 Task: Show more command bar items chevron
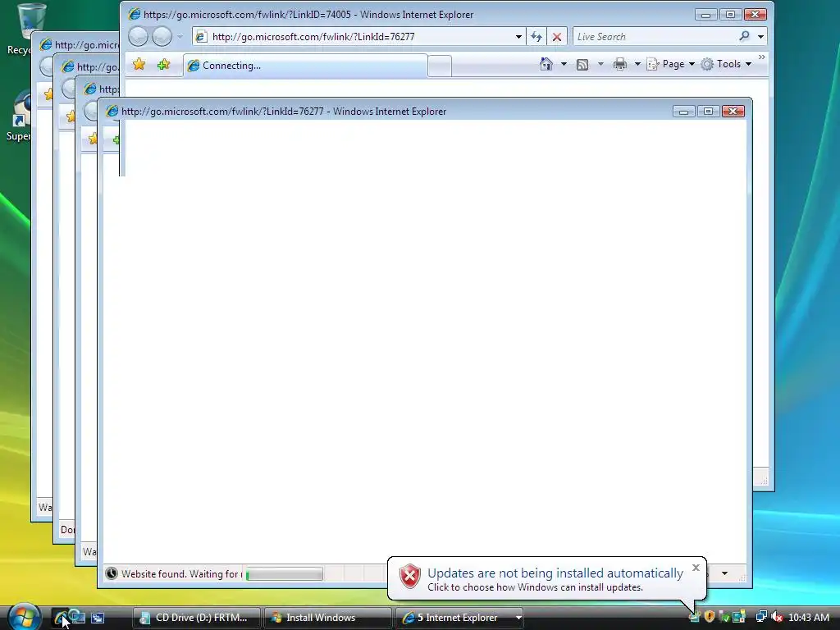762,57
